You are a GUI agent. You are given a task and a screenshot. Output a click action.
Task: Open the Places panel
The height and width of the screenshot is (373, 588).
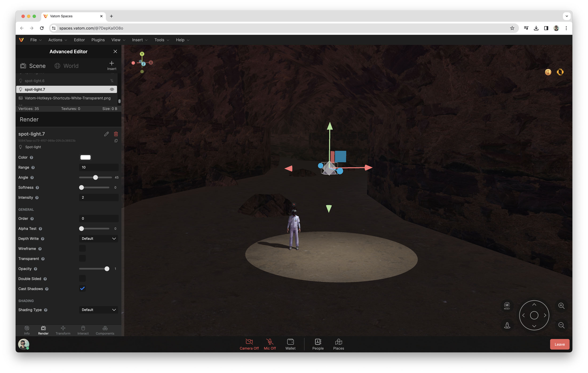point(338,345)
